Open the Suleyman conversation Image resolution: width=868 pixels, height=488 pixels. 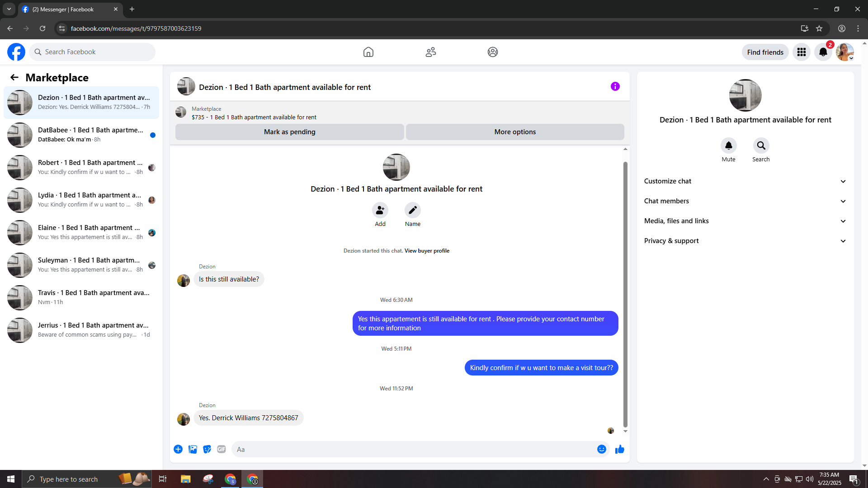[x=81, y=265]
